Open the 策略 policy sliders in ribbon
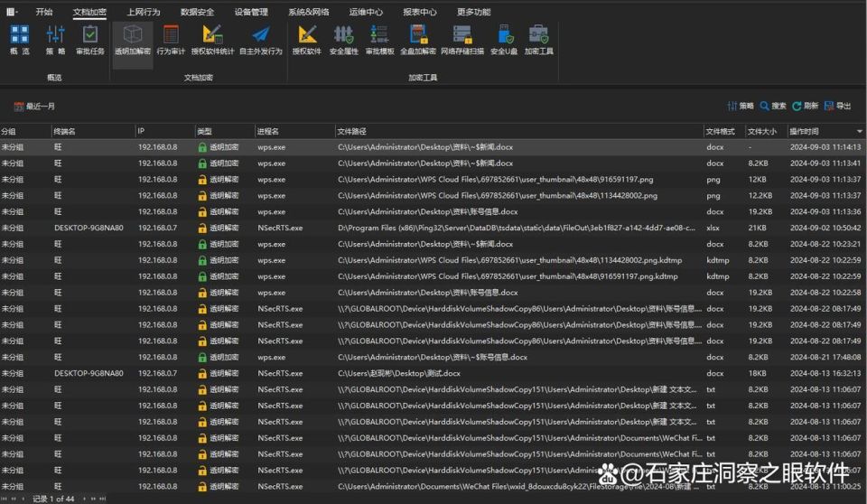 pos(55,40)
